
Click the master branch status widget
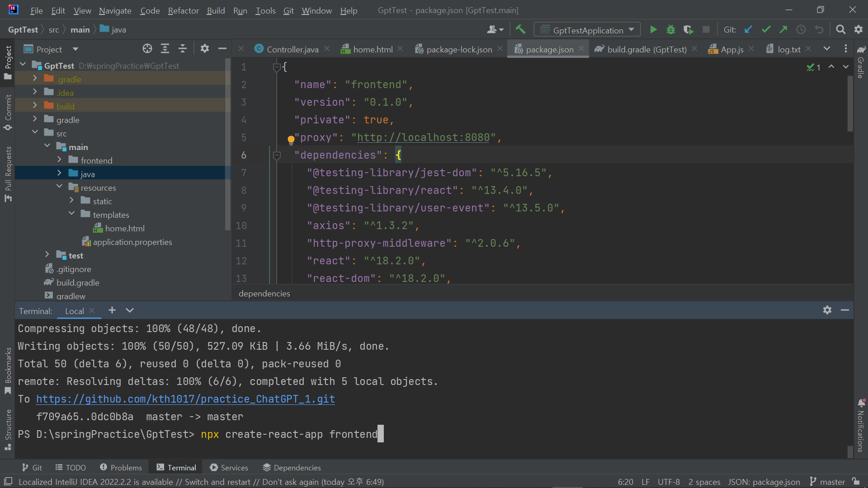coord(827,482)
